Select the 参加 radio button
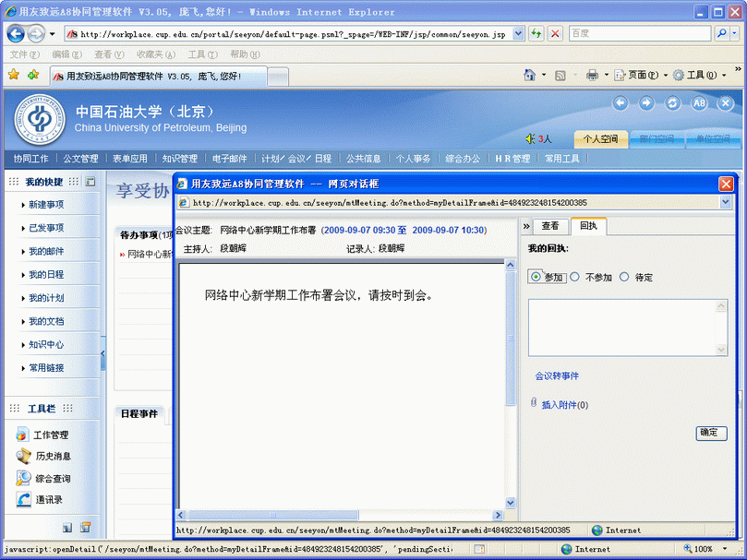Image resolution: width=747 pixels, height=560 pixels. point(536,277)
